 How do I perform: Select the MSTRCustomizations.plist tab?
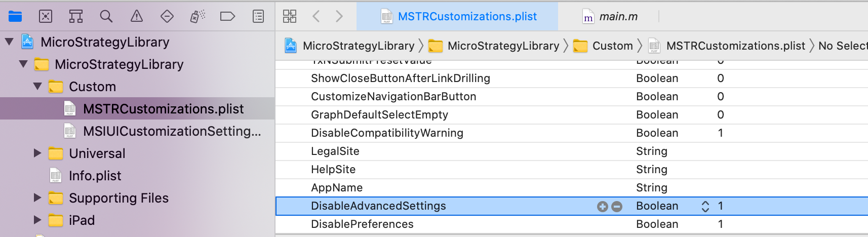[x=457, y=16]
